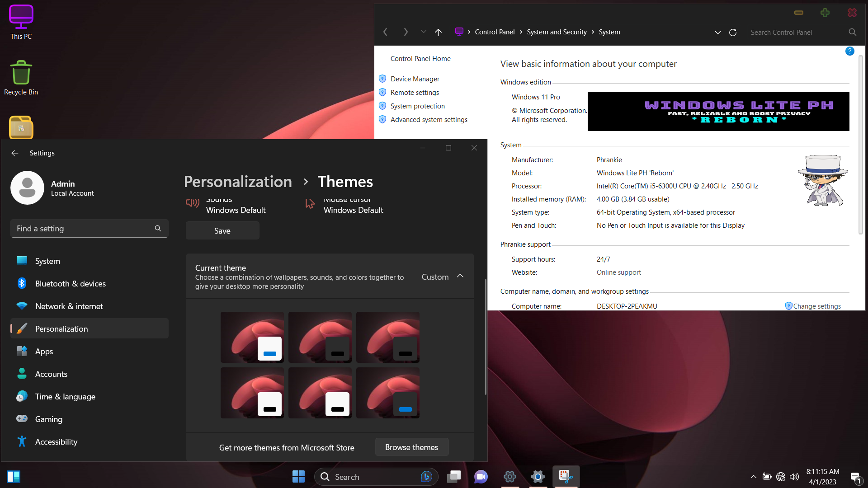Open the Windows Start button
The width and height of the screenshot is (868, 488).
coord(298,477)
